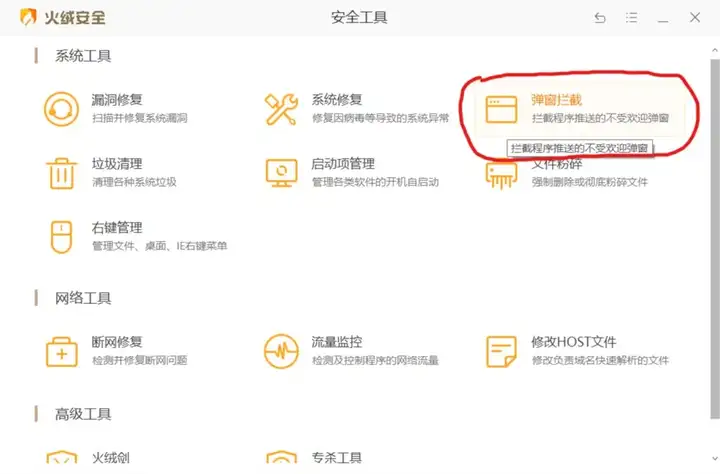Select the 漏洞修复 title text
This screenshot has width=720, height=474.
117,99
